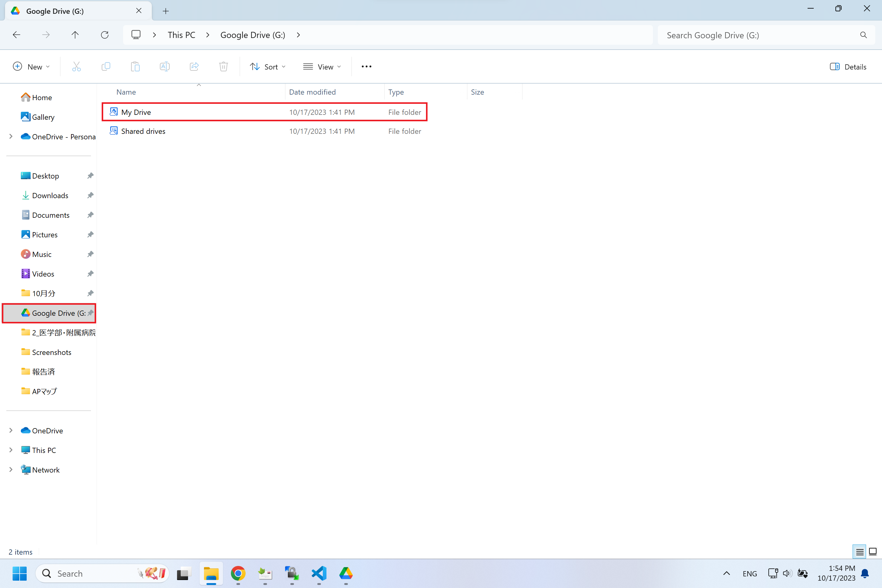Switch to large thumbnails view icon
Viewport: 882px width, 588px height.
(x=873, y=552)
